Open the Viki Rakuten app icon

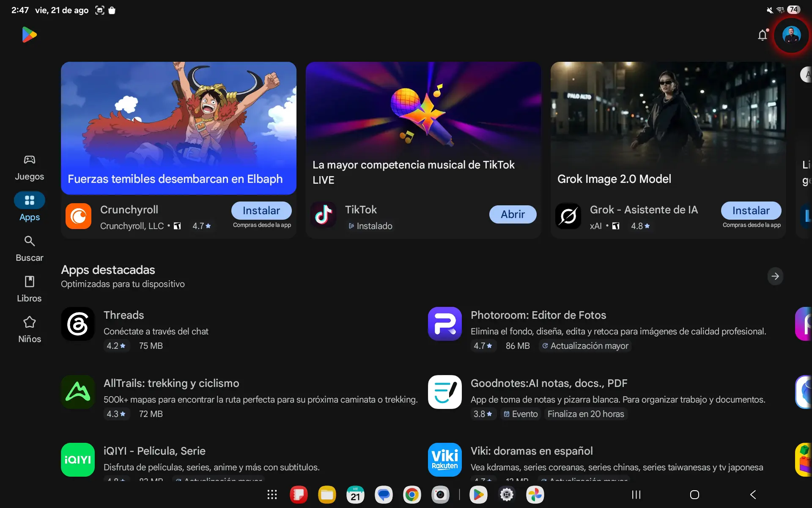[x=445, y=460]
